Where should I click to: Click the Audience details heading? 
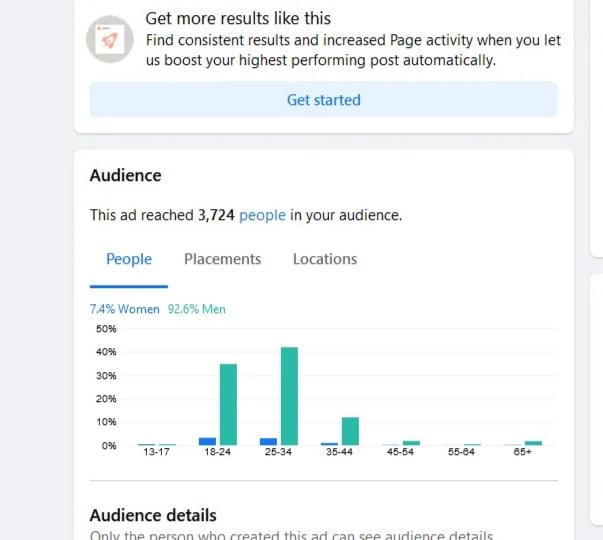[x=153, y=516]
